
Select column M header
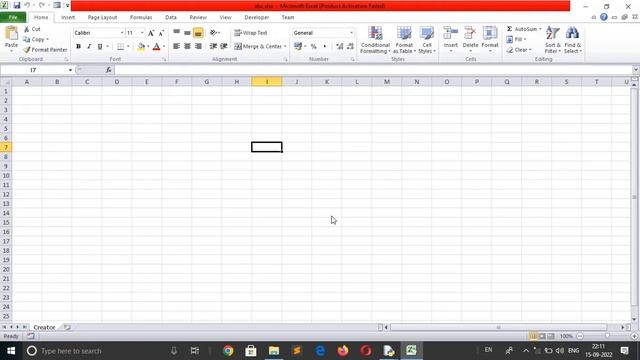click(x=387, y=82)
